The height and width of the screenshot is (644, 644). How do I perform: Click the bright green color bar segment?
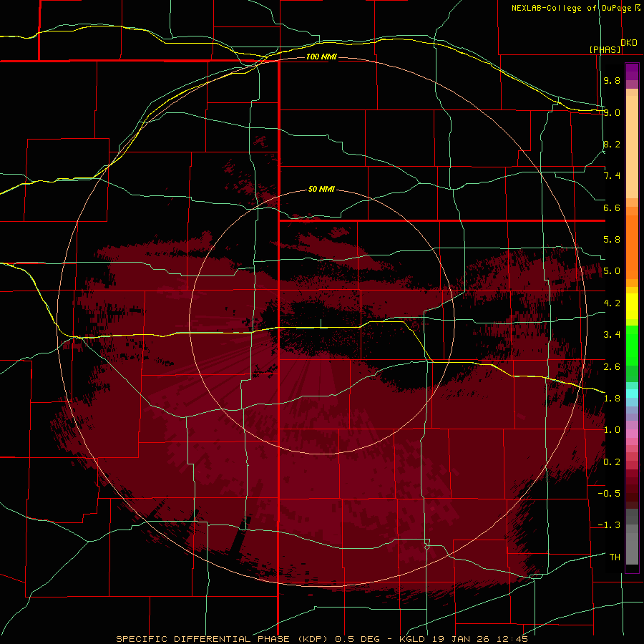tap(632, 346)
